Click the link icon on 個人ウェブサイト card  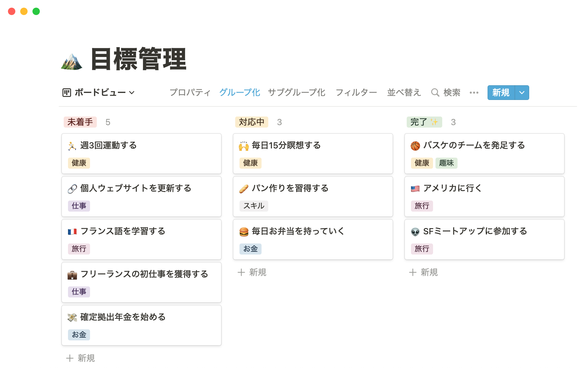click(72, 189)
